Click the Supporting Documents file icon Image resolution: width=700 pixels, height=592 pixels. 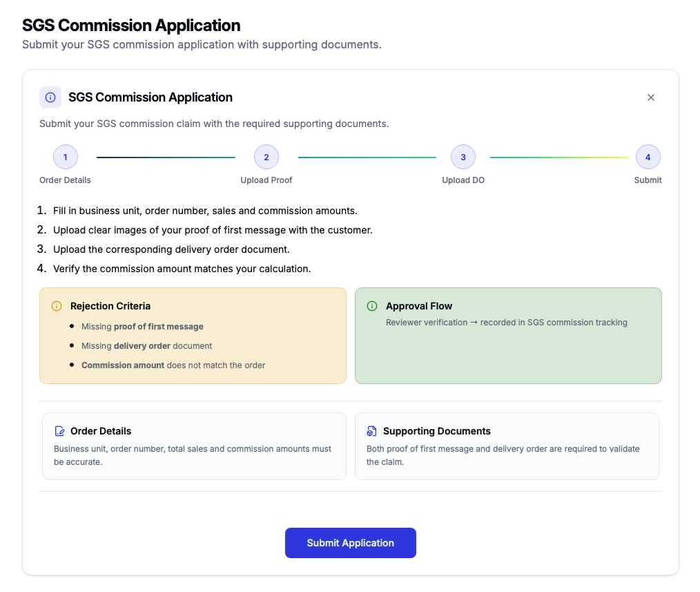(371, 431)
